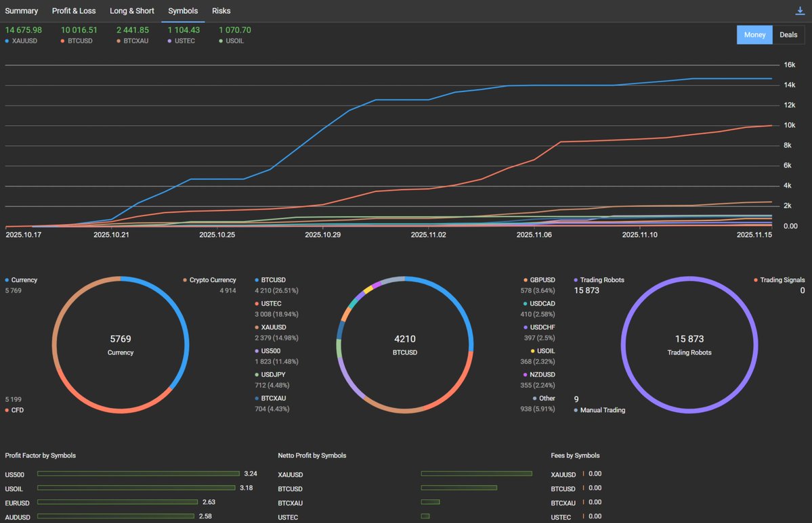812x523 pixels.
Task: Select GBPUSD in the donut legend
Action: [x=539, y=280]
